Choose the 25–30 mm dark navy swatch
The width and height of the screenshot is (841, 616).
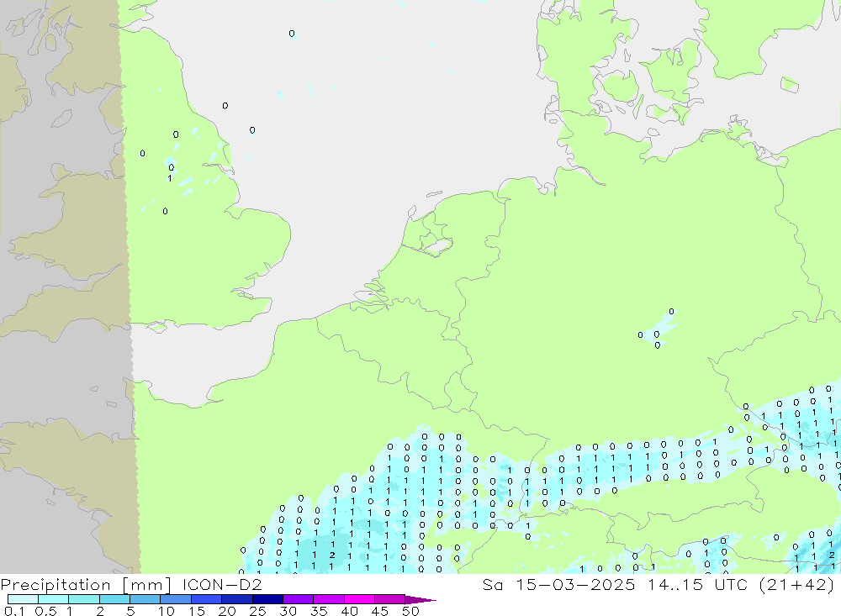(x=267, y=599)
